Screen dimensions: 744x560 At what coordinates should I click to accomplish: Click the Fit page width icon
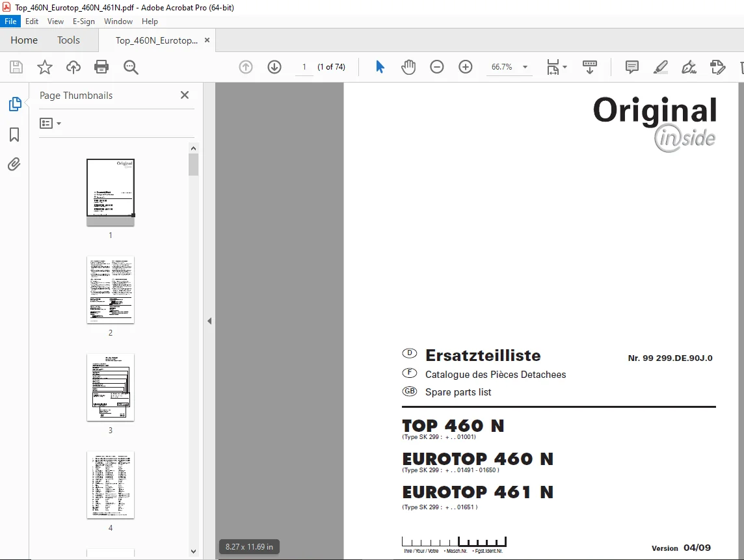pos(553,67)
